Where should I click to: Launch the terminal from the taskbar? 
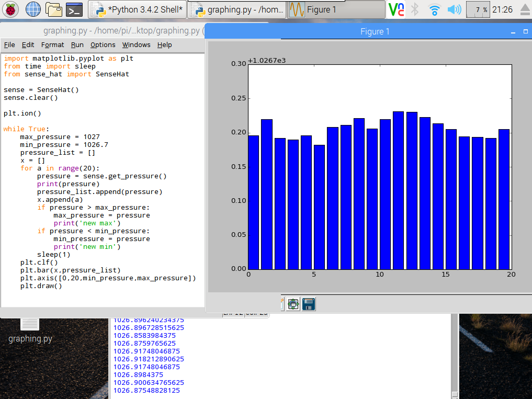[x=75, y=9]
